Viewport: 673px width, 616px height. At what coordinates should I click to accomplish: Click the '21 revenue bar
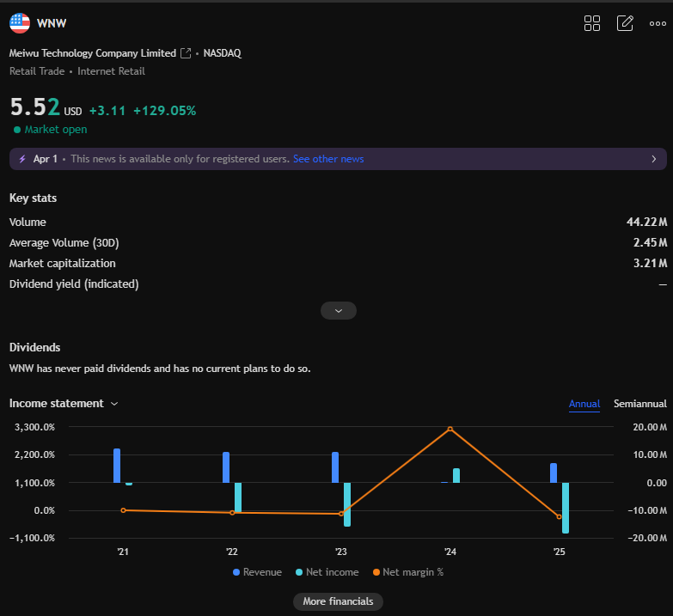pyautogui.click(x=117, y=466)
